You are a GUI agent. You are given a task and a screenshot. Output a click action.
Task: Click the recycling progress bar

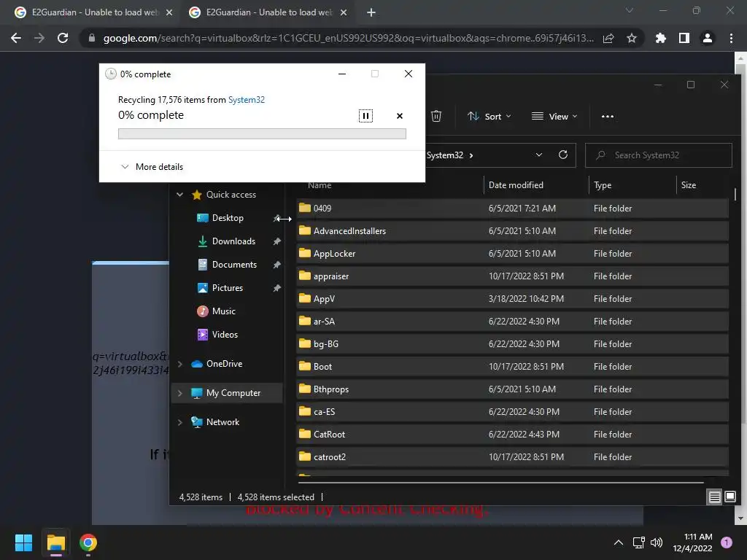262,134
